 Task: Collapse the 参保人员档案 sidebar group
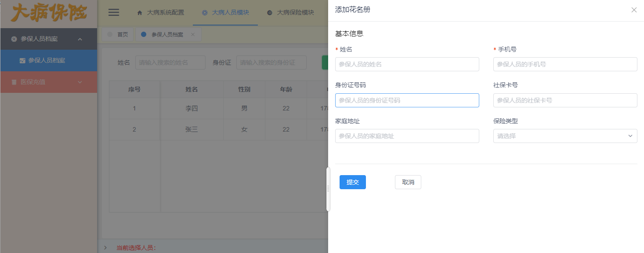80,39
